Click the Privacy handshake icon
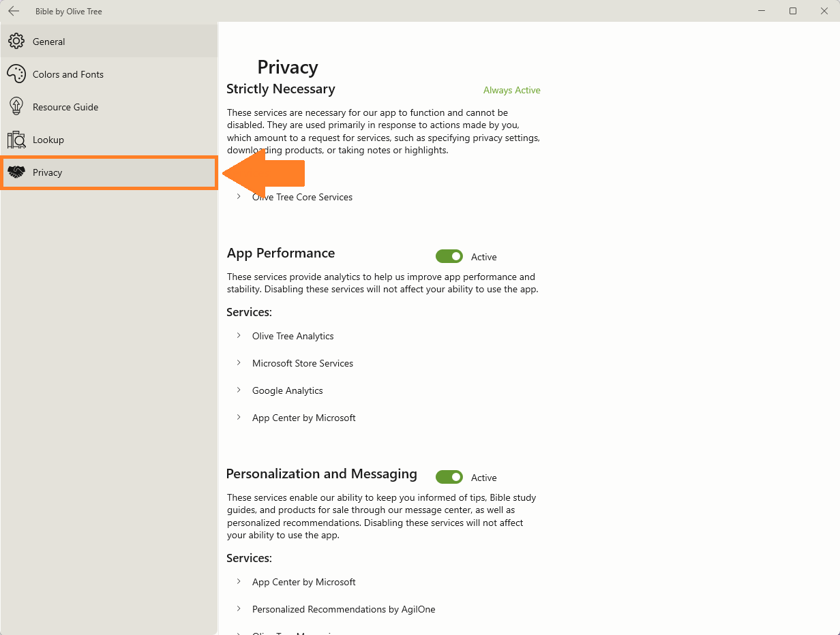 pyautogui.click(x=16, y=172)
